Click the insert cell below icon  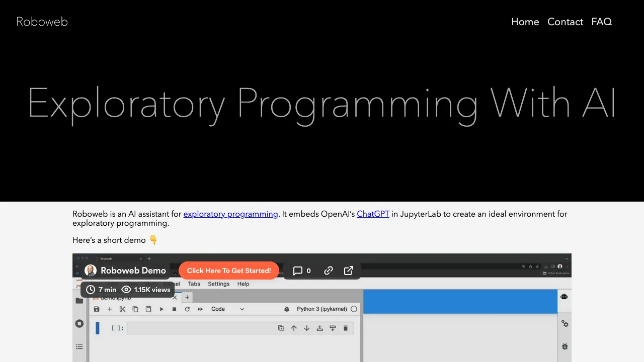(333, 328)
